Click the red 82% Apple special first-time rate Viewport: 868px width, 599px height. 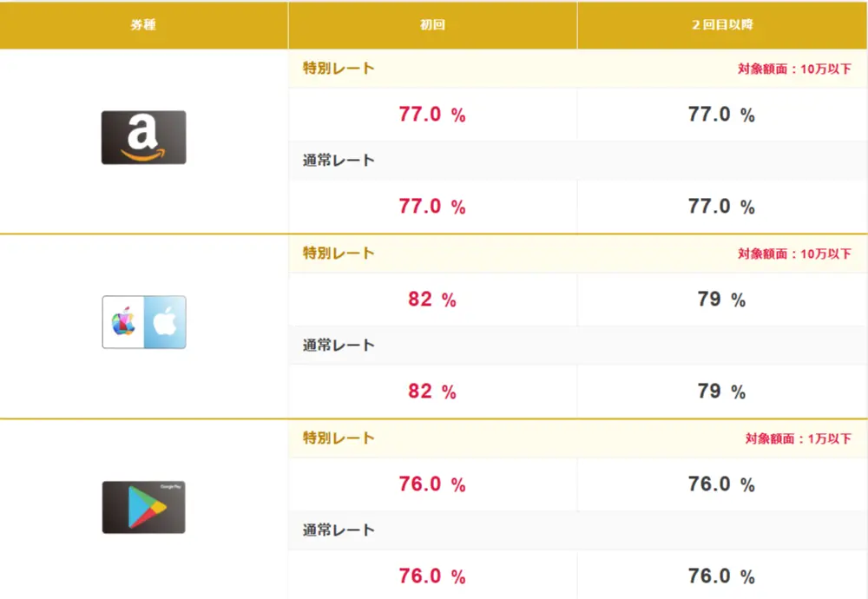[x=432, y=299]
